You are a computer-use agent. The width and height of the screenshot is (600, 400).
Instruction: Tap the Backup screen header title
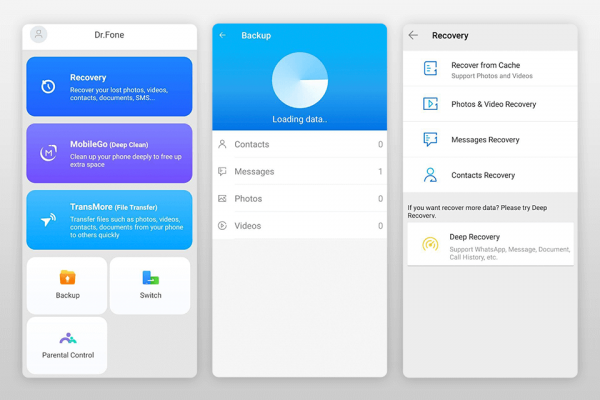click(x=256, y=35)
